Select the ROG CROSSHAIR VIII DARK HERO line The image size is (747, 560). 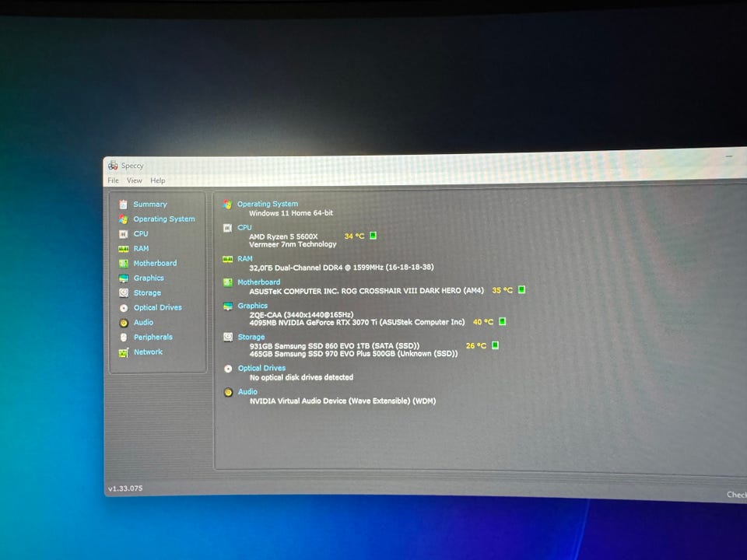click(x=366, y=290)
